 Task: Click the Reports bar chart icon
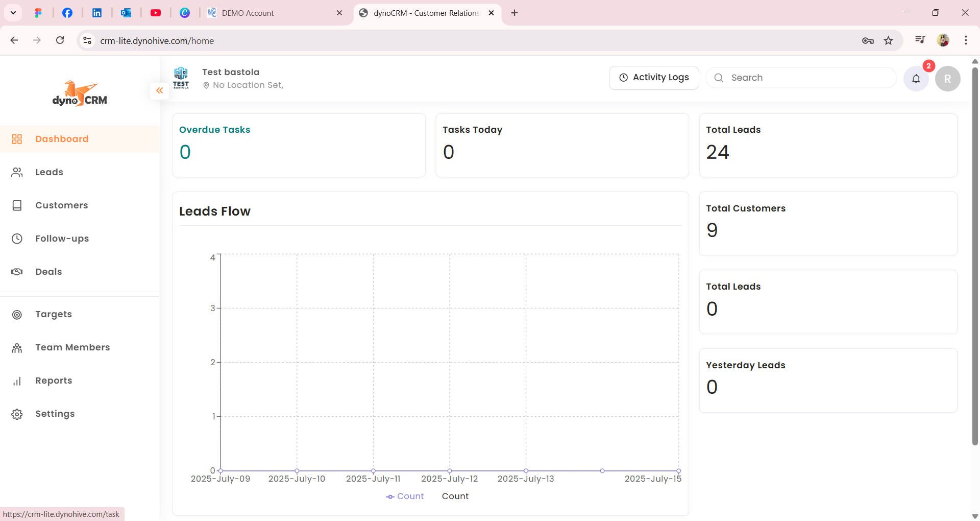[17, 381]
